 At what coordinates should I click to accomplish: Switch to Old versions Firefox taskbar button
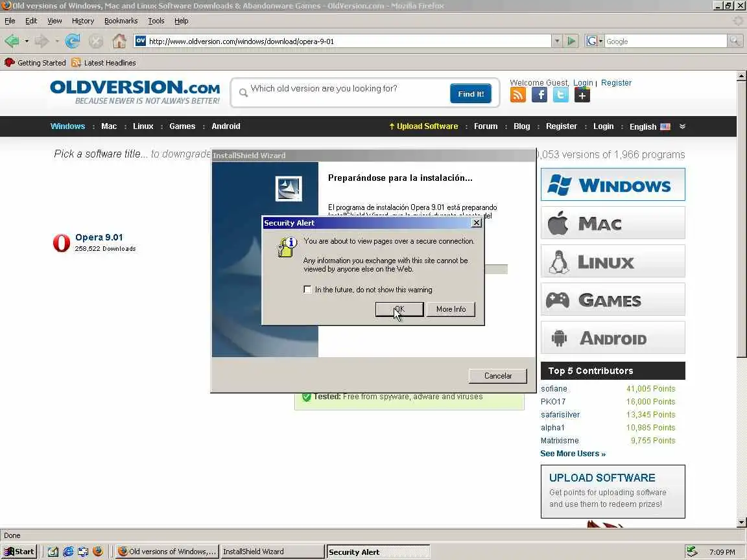pyautogui.click(x=167, y=552)
